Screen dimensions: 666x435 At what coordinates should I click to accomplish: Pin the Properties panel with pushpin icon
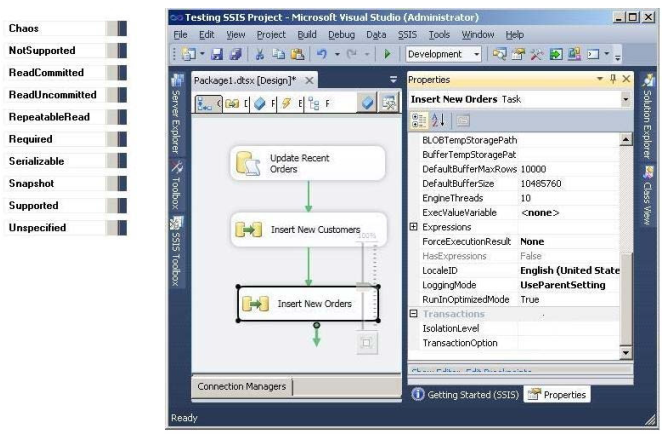point(613,79)
